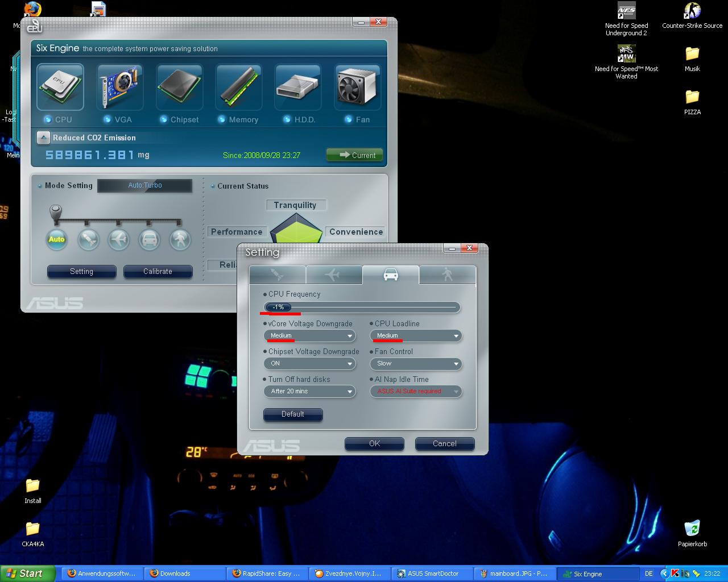728x582 pixels.
Task: Switch to Downloads taskbar item
Action: point(184,573)
